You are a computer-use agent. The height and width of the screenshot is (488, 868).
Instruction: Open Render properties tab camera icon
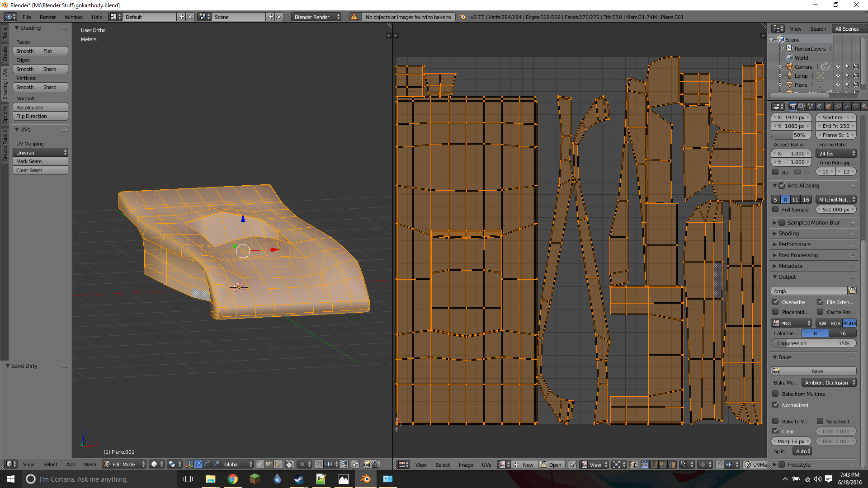click(x=793, y=107)
